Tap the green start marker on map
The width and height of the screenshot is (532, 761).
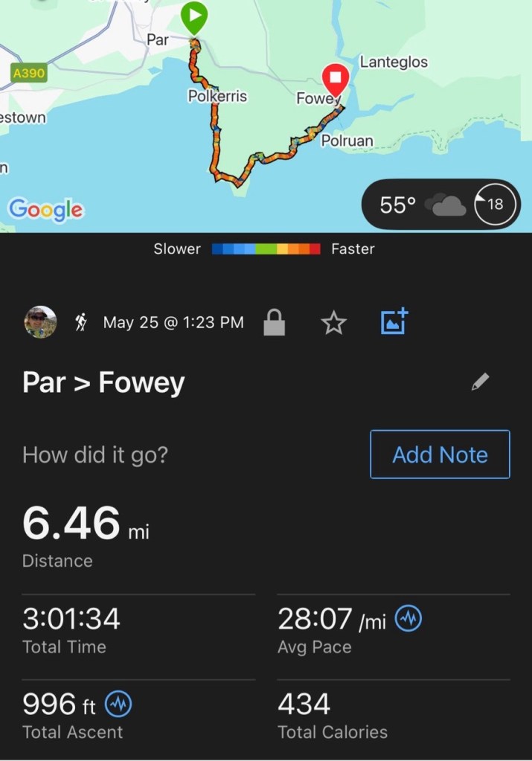point(194,16)
